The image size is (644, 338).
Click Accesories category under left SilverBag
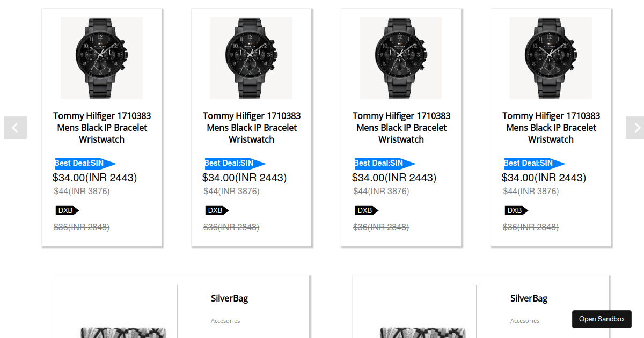(x=225, y=321)
